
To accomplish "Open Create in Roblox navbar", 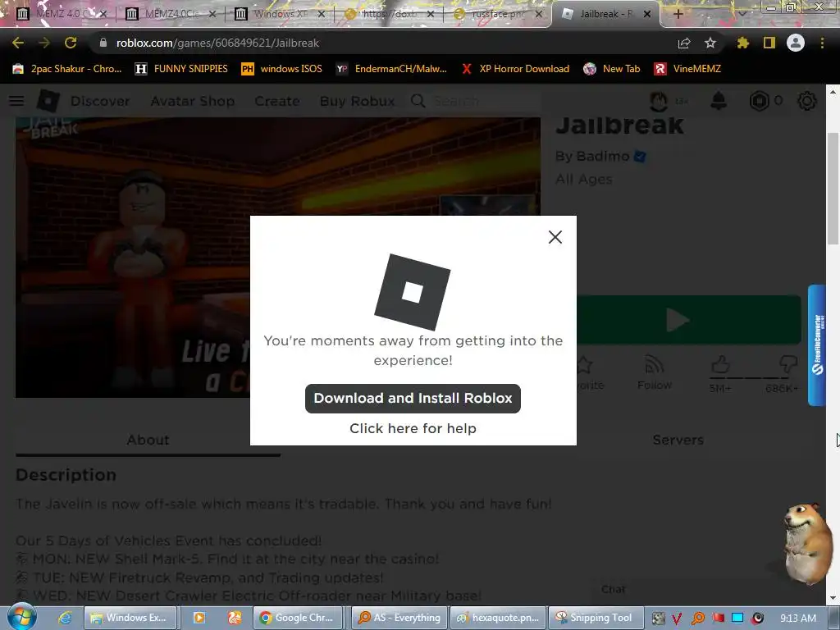I will pos(277,101).
